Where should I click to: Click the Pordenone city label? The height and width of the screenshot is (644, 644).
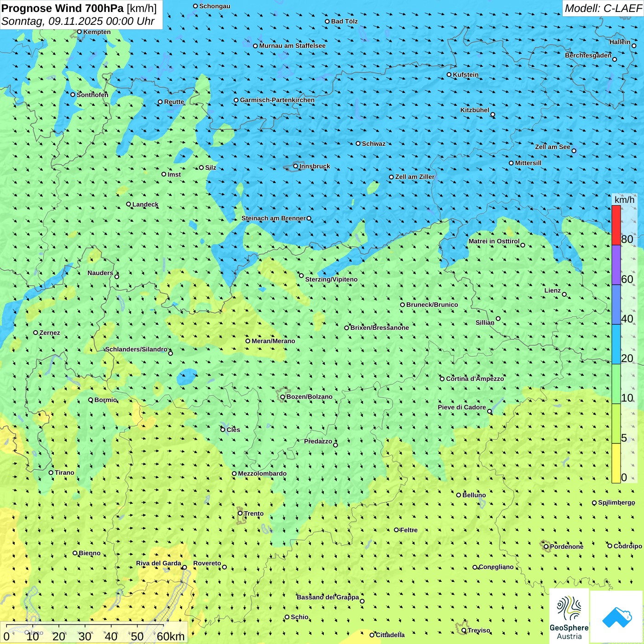click(567, 546)
